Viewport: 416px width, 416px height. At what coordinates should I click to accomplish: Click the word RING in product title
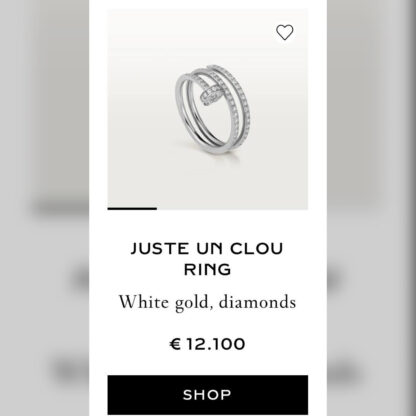[x=207, y=269]
